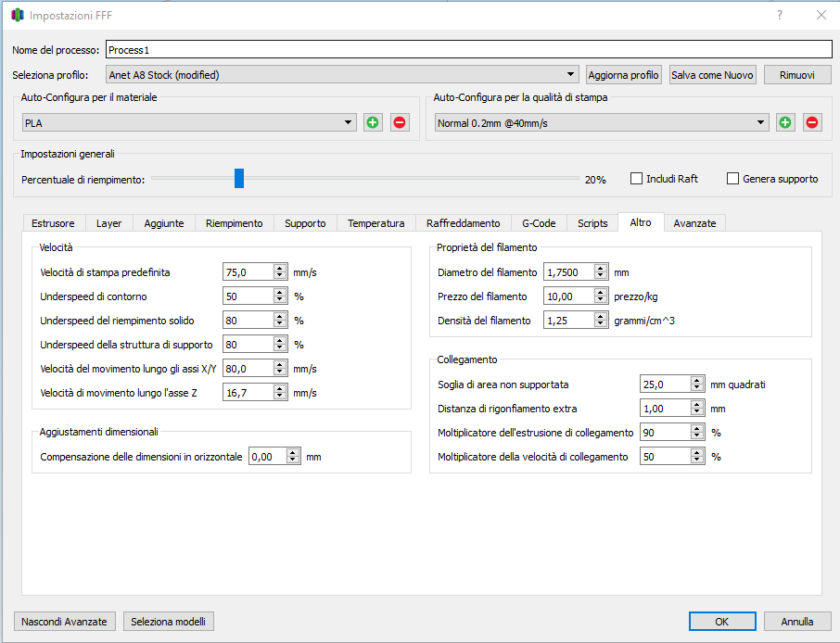
Task: Click the Percentuale di riempimento slider handle
Action: click(239, 178)
